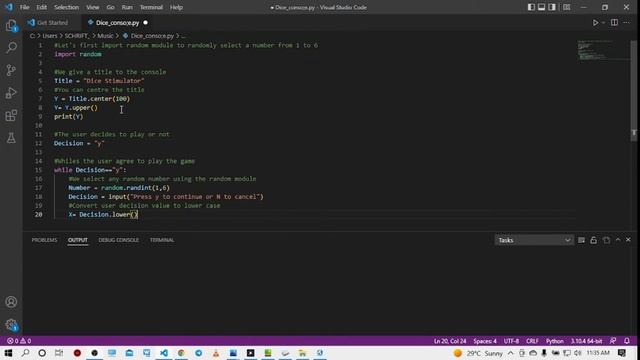The image size is (640, 360).
Task: Close the bottom panel
Action: pyautogui.click(x=628, y=240)
